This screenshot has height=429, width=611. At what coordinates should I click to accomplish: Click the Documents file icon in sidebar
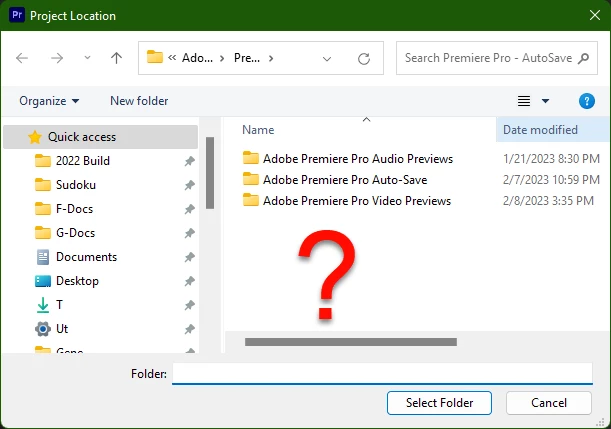pos(42,257)
